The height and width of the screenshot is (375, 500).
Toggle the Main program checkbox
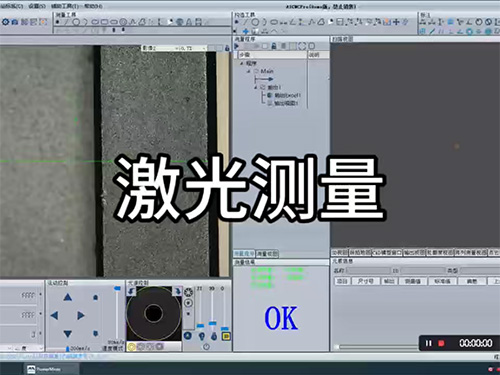(x=256, y=71)
